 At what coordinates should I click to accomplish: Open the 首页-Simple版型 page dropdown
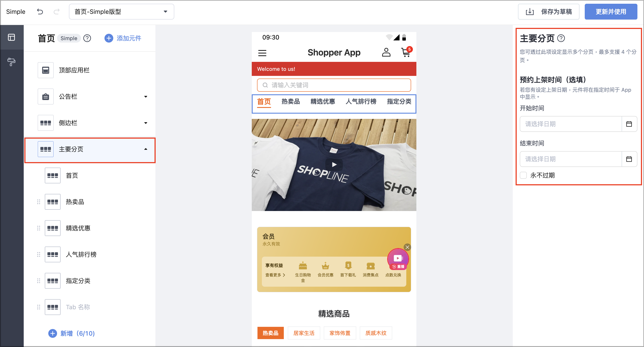[x=122, y=11]
